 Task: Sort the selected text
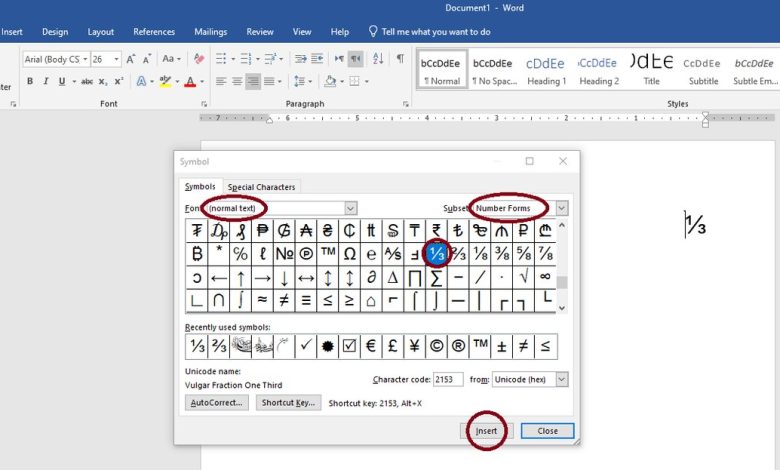(x=378, y=59)
